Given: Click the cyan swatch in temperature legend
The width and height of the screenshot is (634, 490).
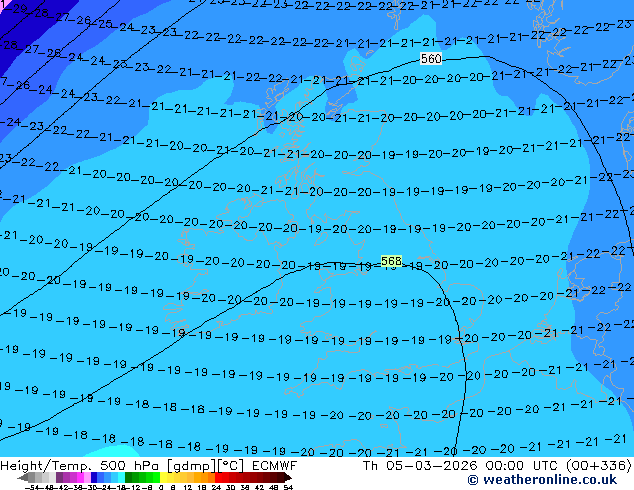Looking at the screenshot, I should click(x=121, y=477).
